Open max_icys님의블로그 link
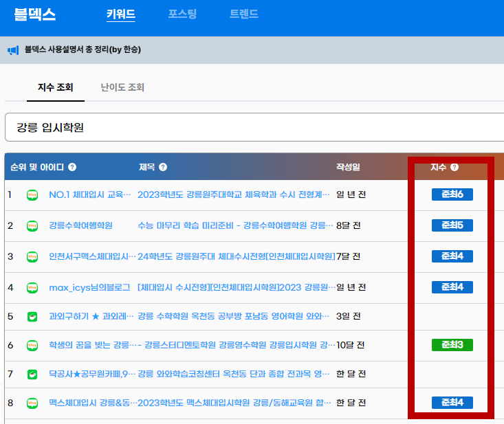 tap(89, 287)
